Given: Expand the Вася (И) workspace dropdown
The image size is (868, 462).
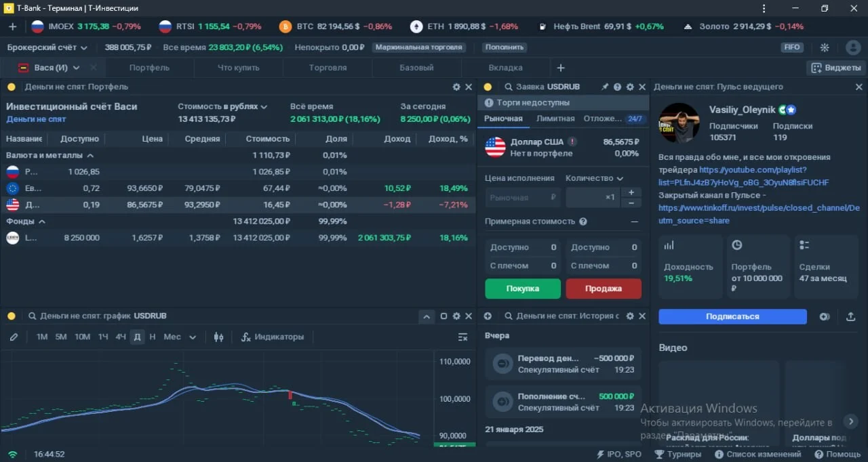Looking at the screenshot, I should 77,68.
